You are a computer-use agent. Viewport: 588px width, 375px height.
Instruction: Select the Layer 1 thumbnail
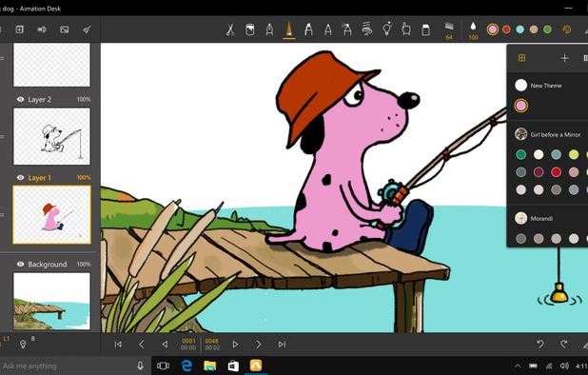(x=51, y=215)
